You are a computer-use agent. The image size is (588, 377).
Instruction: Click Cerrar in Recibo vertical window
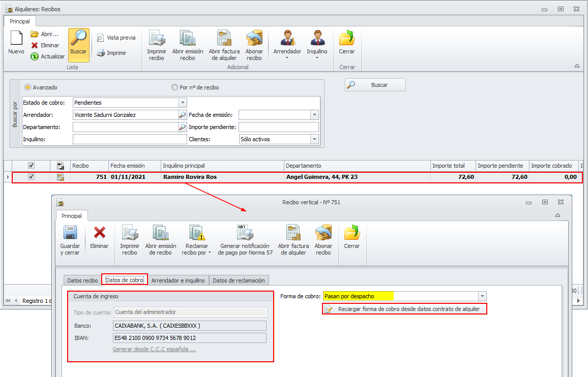(352, 237)
